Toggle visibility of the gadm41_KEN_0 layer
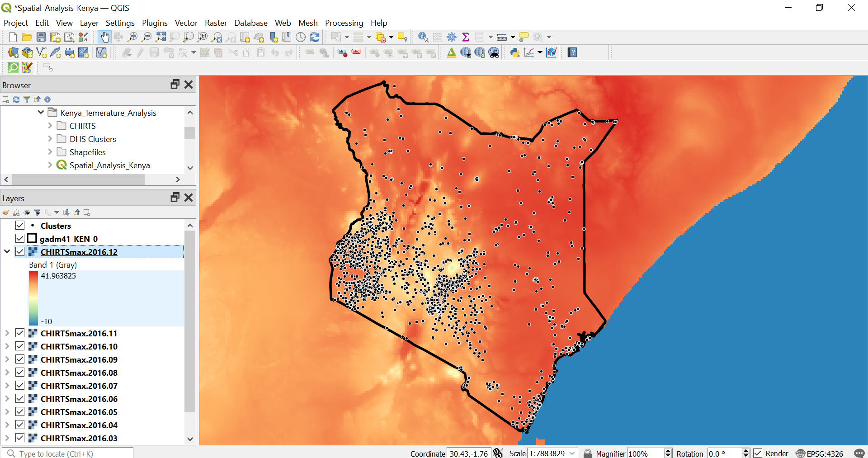This screenshot has height=458, width=868. click(20, 238)
